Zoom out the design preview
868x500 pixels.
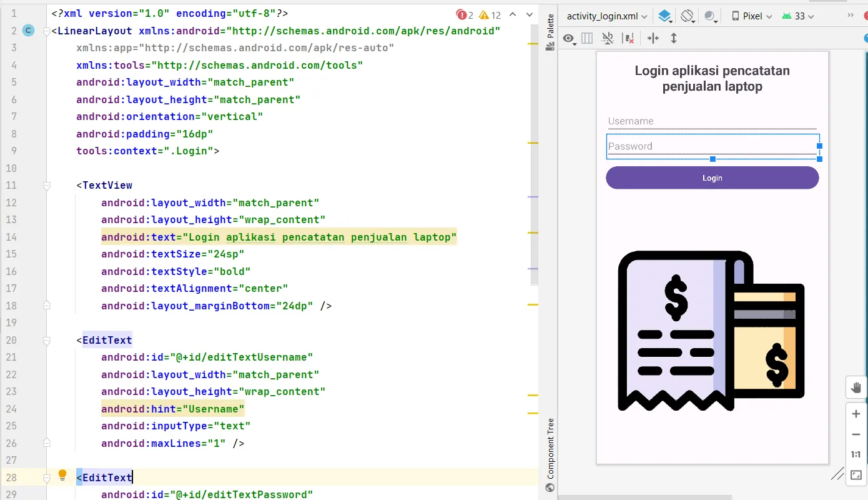856,434
